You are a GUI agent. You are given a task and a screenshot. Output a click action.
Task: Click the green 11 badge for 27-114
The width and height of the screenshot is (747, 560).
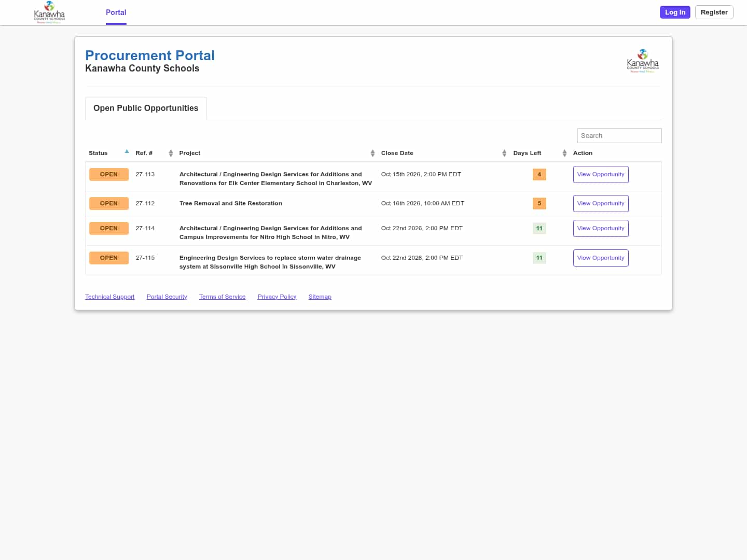[539, 229]
